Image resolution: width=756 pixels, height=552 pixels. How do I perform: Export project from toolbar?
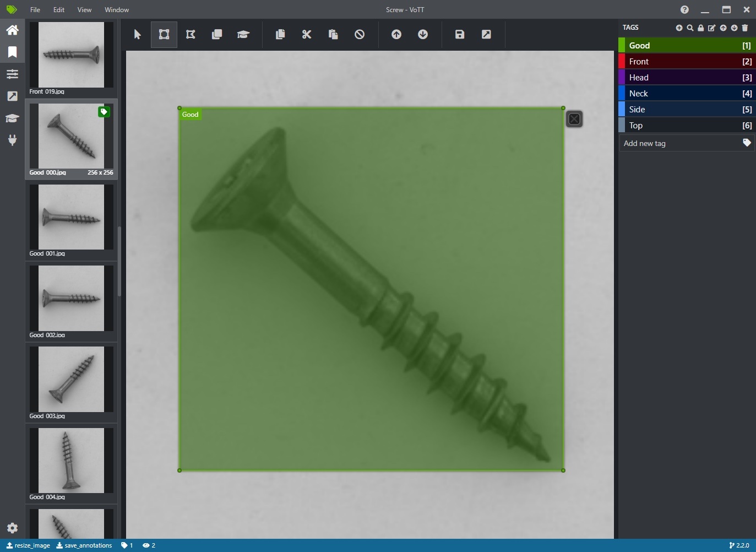point(486,34)
